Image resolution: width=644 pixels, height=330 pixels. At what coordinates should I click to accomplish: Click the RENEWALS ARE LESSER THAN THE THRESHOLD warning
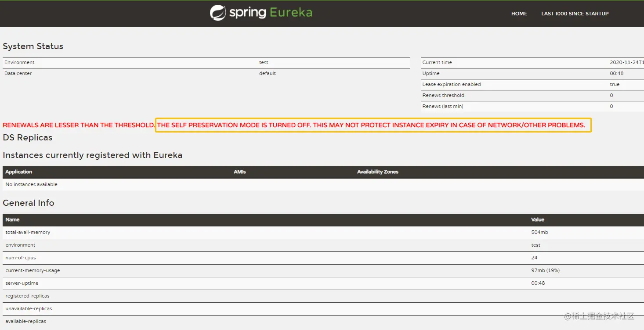pos(79,125)
